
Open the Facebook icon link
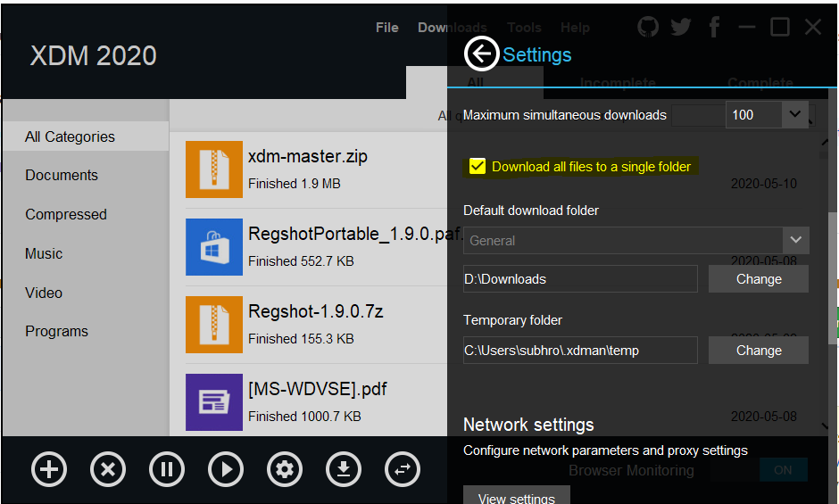[714, 26]
